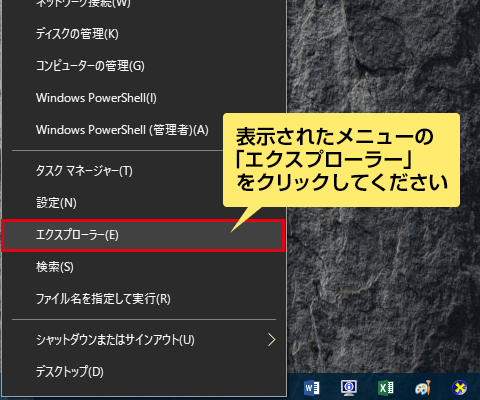Open コンピューターの管理(G)
This screenshot has height=400, width=480.
(x=144, y=66)
